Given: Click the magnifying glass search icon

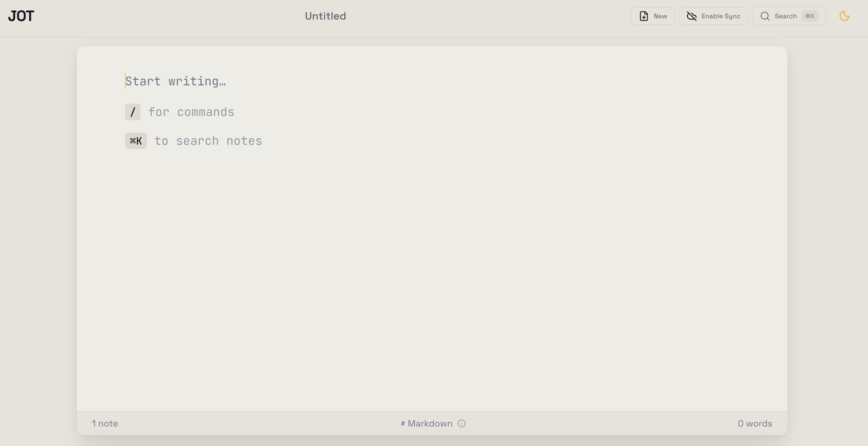Looking at the screenshot, I should [x=765, y=16].
